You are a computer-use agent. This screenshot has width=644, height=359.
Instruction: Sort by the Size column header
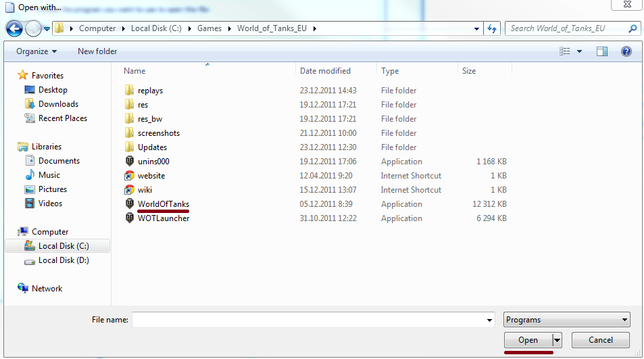pyautogui.click(x=468, y=70)
